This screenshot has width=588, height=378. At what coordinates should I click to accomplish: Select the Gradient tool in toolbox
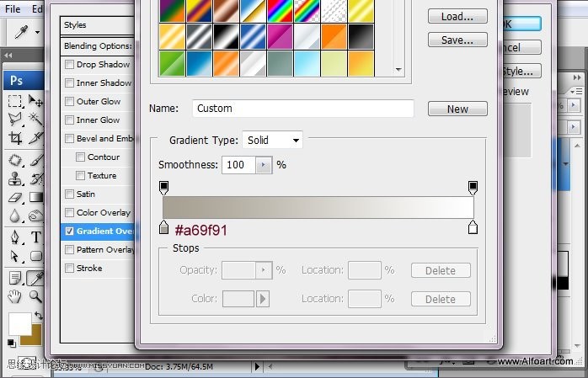(35, 198)
